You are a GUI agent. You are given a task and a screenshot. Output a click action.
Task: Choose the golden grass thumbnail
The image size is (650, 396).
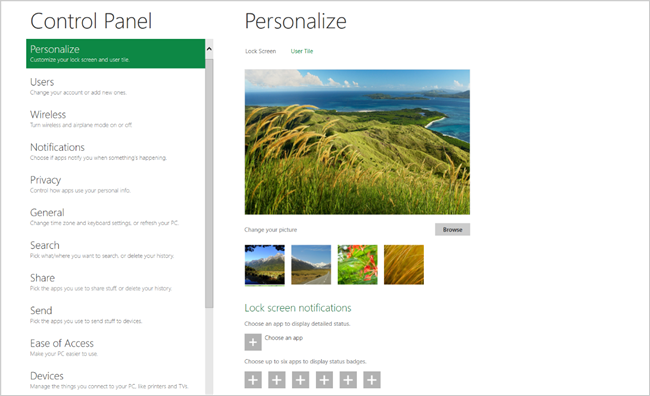click(404, 265)
